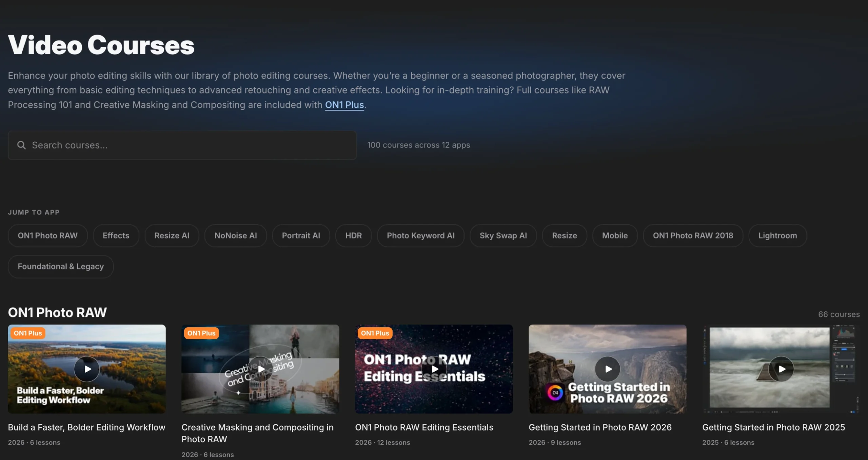Jump to Lightroom courses
Image resolution: width=868 pixels, height=460 pixels.
(x=778, y=235)
